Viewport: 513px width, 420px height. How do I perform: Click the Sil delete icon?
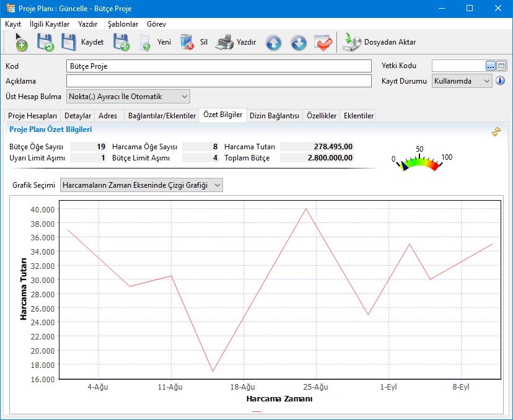pos(186,42)
